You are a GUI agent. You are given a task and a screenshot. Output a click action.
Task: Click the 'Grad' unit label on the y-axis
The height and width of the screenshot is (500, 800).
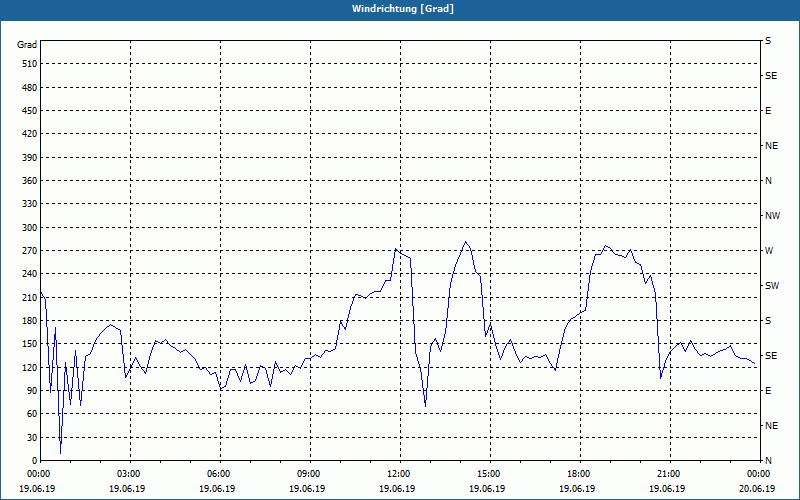[27, 45]
